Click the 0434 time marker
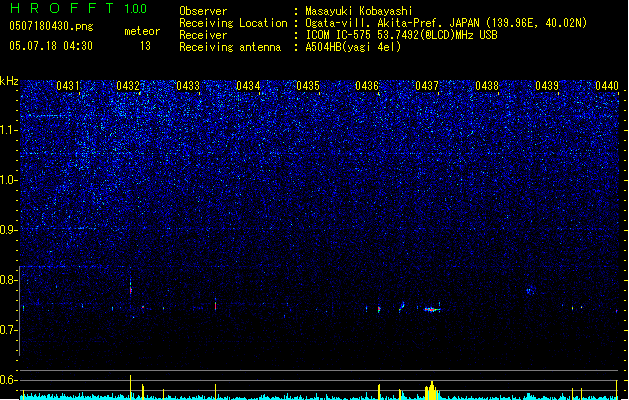 pyautogui.click(x=248, y=86)
